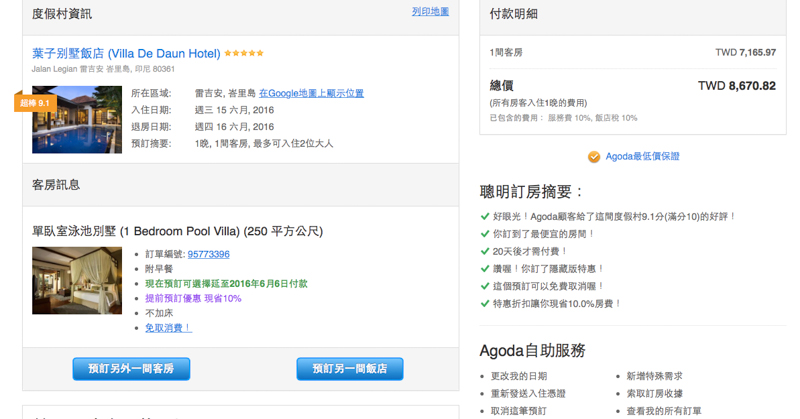Select 新增特殊需求 option
Viewport: 800px width, 419px height.
pyautogui.click(x=654, y=376)
